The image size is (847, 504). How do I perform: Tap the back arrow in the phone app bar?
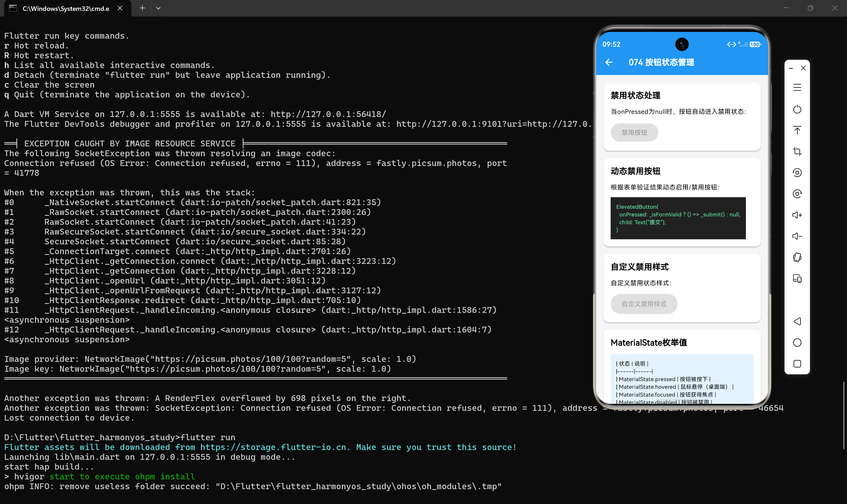pyautogui.click(x=609, y=62)
